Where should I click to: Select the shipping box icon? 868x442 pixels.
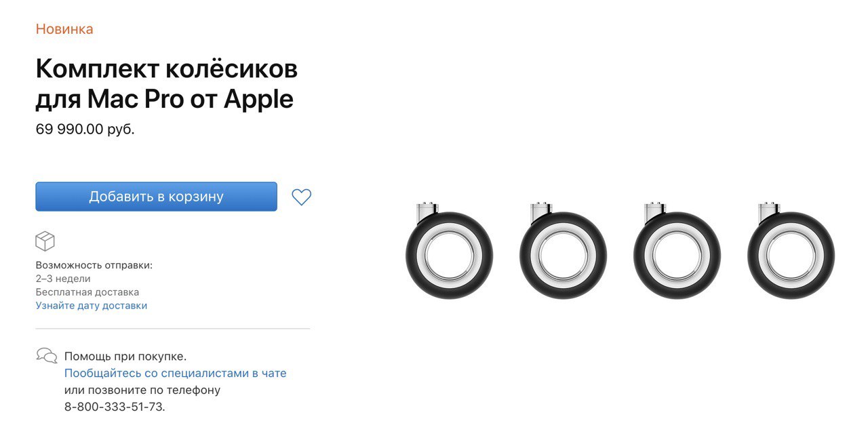(x=45, y=241)
